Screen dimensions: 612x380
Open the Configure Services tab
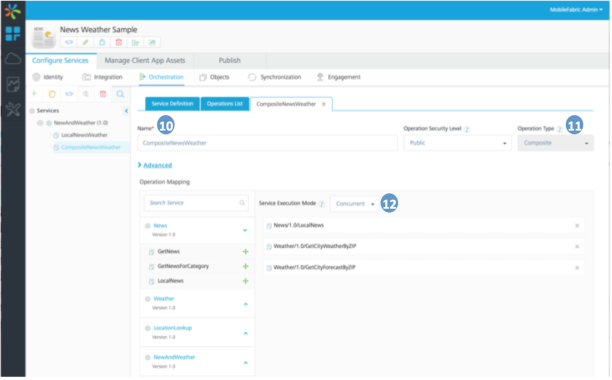click(60, 60)
